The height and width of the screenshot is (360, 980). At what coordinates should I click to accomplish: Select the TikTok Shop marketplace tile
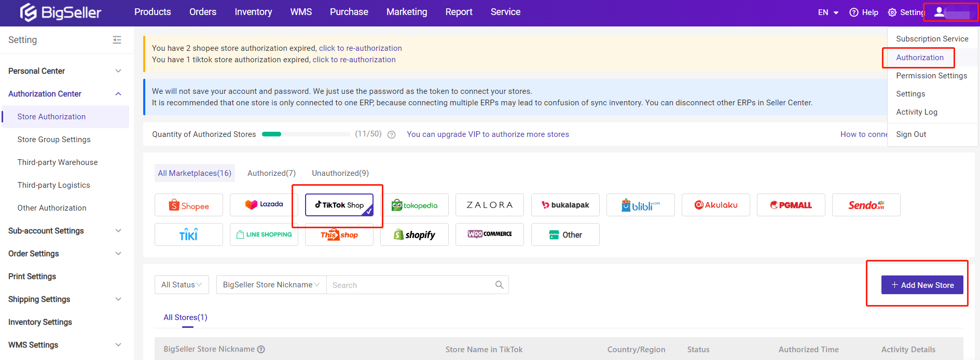[339, 205]
